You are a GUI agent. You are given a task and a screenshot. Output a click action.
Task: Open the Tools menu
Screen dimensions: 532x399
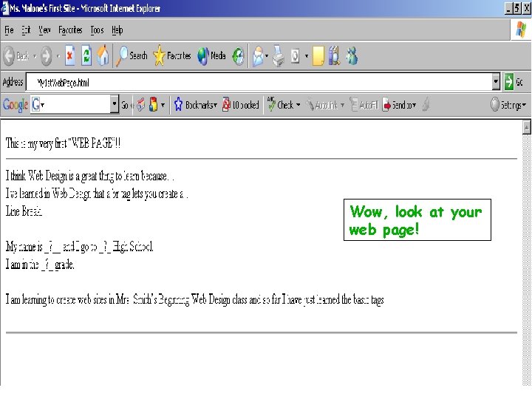[x=97, y=30]
